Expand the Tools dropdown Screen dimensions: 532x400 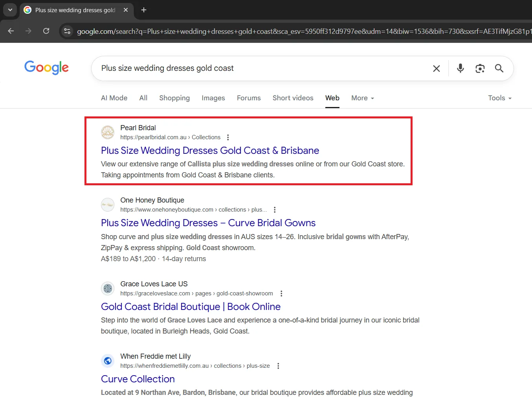pyautogui.click(x=499, y=98)
